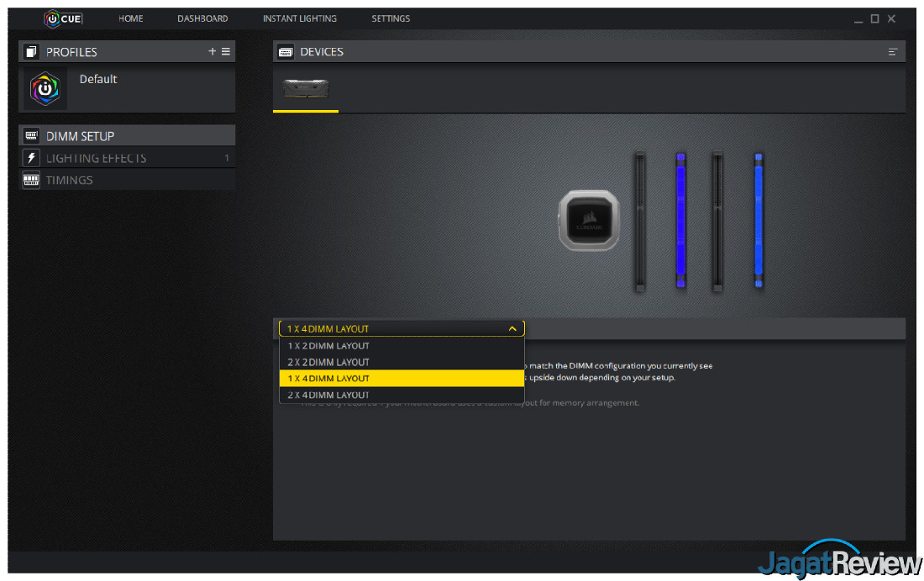Open the Profiles hamburger menu
This screenshot has width=924, height=581.
(x=226, y=52)
